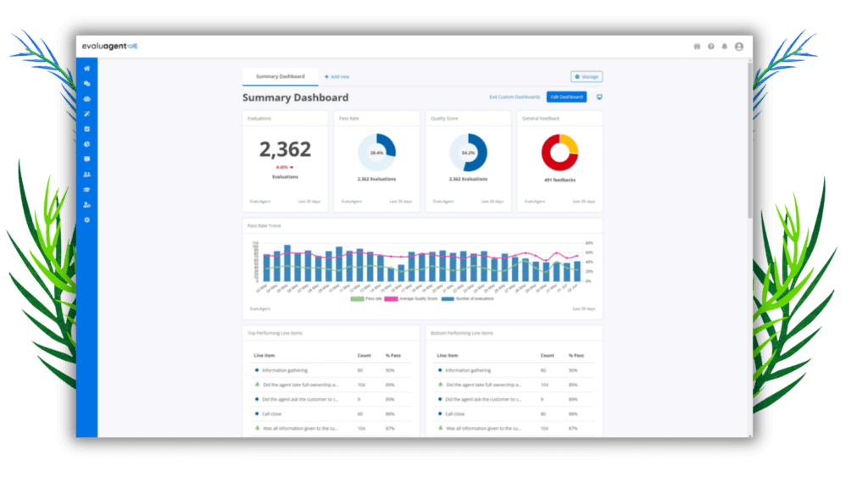Click the page vertical scrollbar

pos(750,141)
